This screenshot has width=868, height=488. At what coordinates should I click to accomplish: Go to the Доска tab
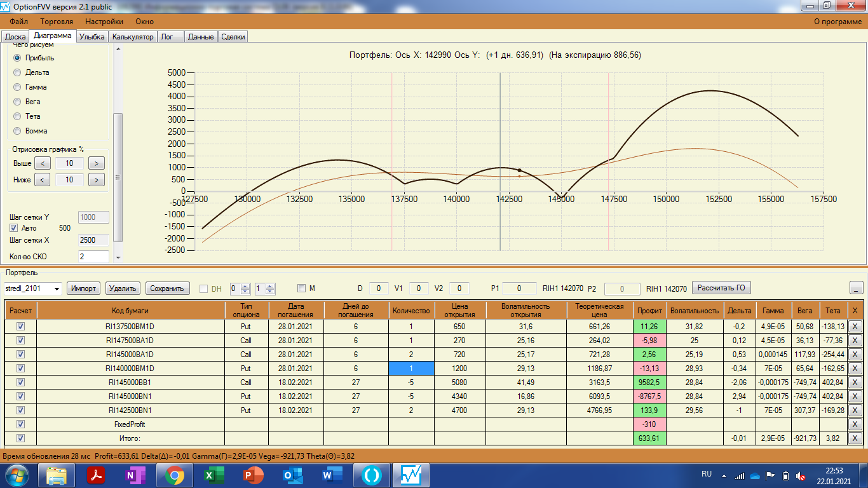tap(15, 37)
